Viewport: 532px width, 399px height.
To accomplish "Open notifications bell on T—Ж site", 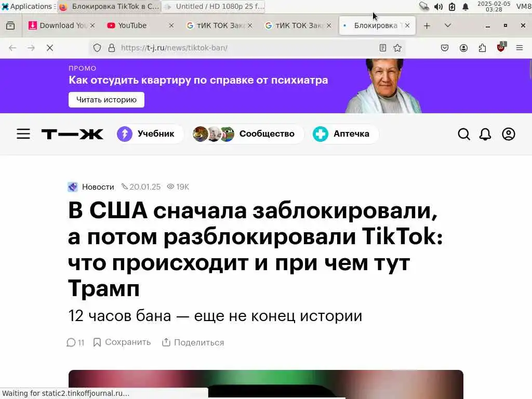I will click(x=485, y=134).
